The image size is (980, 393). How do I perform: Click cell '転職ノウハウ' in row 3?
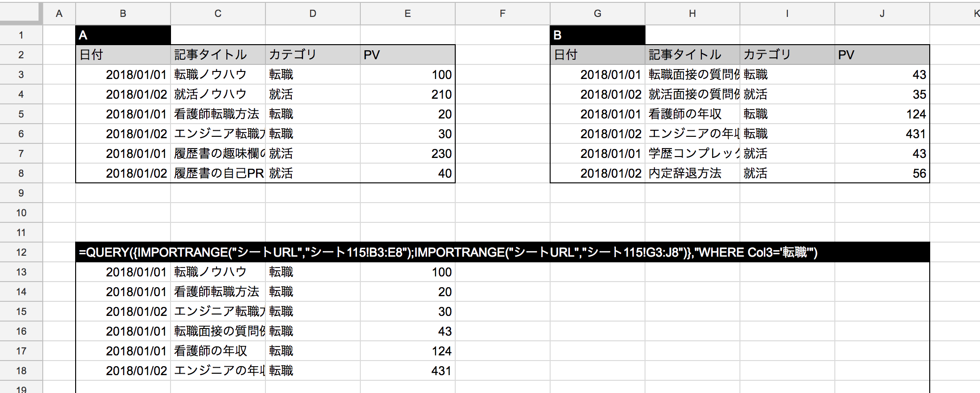[218, 75]
